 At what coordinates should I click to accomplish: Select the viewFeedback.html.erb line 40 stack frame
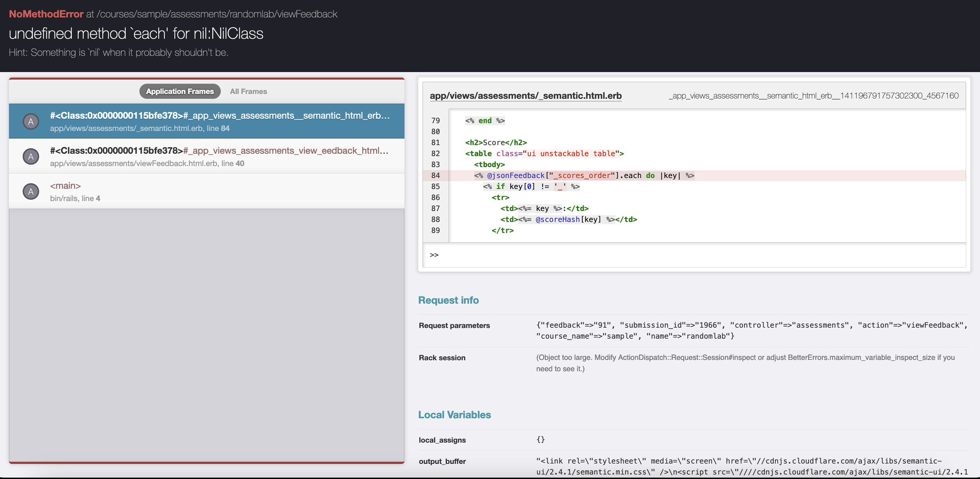219,156
